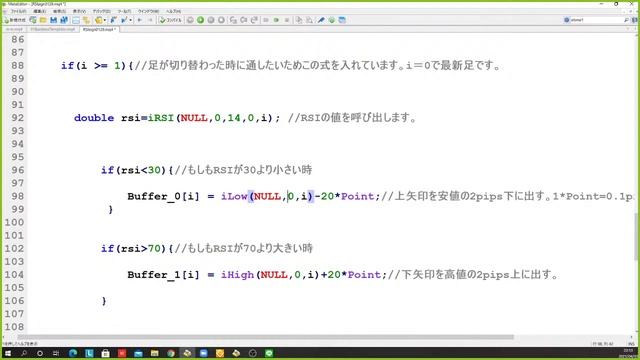The width and height of the screenshot is (640, 360).
Task: Click the 'double' keyword on line 92
Action: pos(94,118)
